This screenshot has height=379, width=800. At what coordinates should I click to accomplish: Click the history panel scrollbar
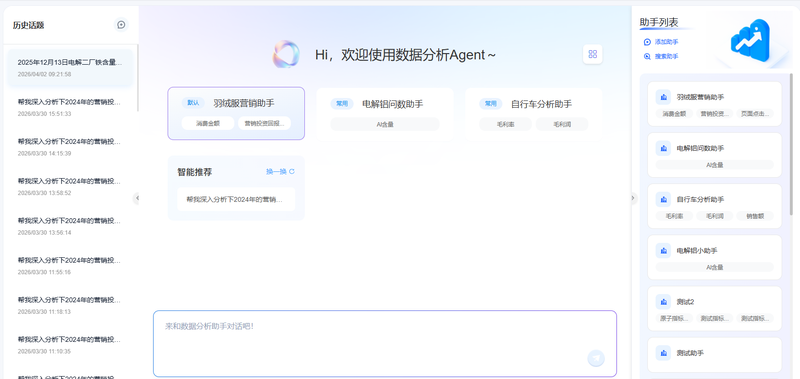(x=137, y=78)
